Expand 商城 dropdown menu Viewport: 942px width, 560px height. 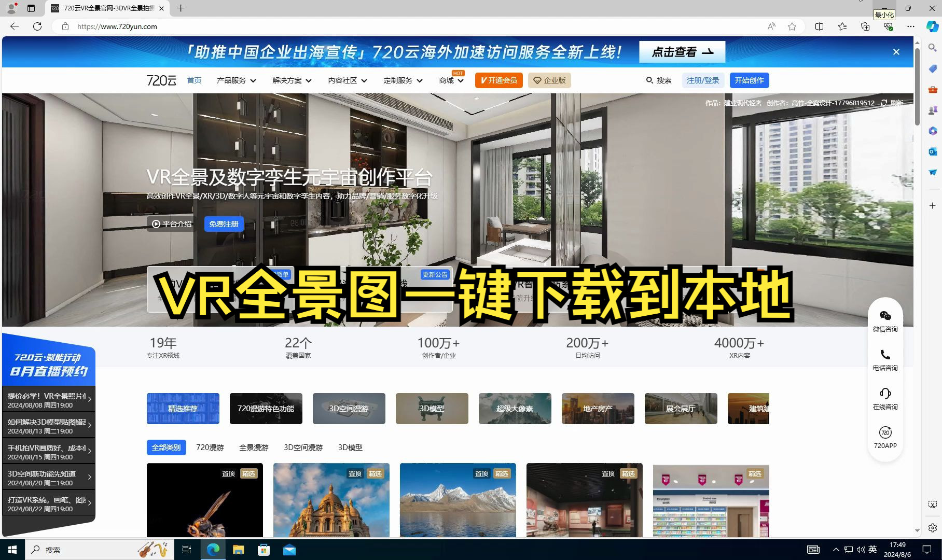click(451, 80)
